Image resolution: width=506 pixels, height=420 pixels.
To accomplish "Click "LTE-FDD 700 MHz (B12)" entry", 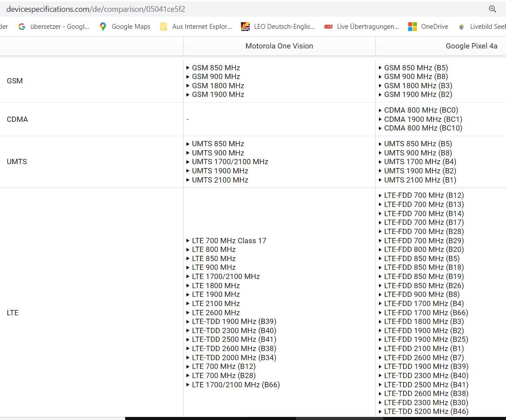I will [x=424, y=195].
